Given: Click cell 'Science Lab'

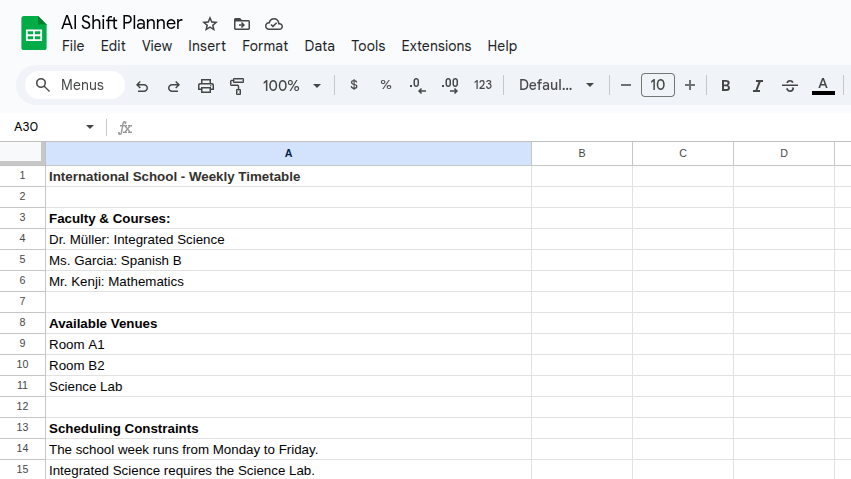Looking at the screenshot, I should click(x=288, y=386).
